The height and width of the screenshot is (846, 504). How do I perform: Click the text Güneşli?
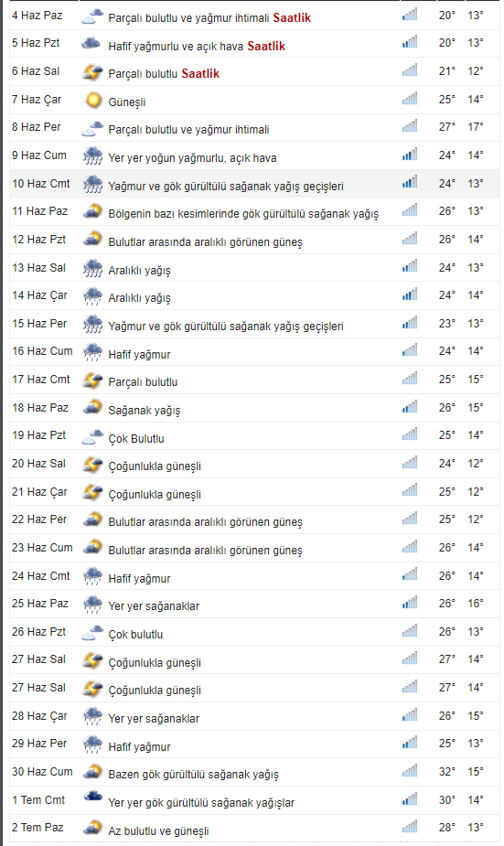click(x=127, y=102)
